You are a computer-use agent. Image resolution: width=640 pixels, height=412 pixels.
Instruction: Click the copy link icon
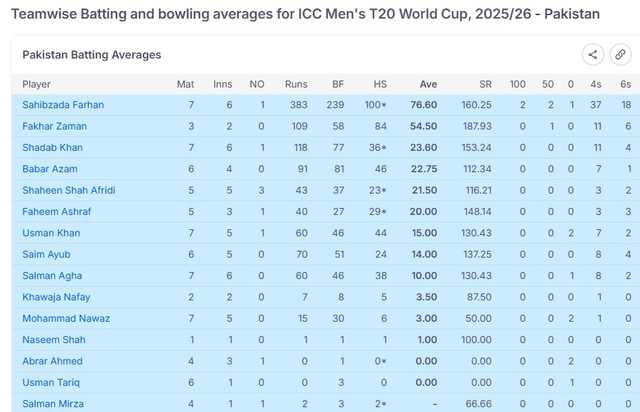pyautogui.click(x=620, y=55)
